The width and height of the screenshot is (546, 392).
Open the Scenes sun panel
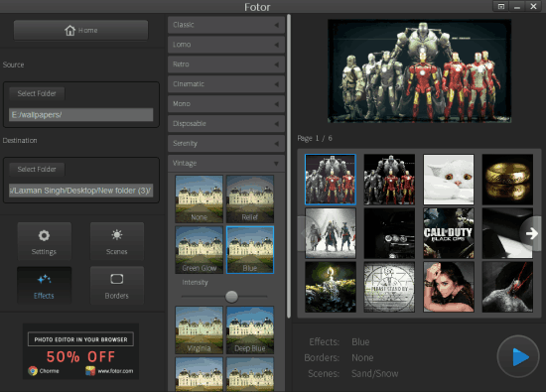117,241
